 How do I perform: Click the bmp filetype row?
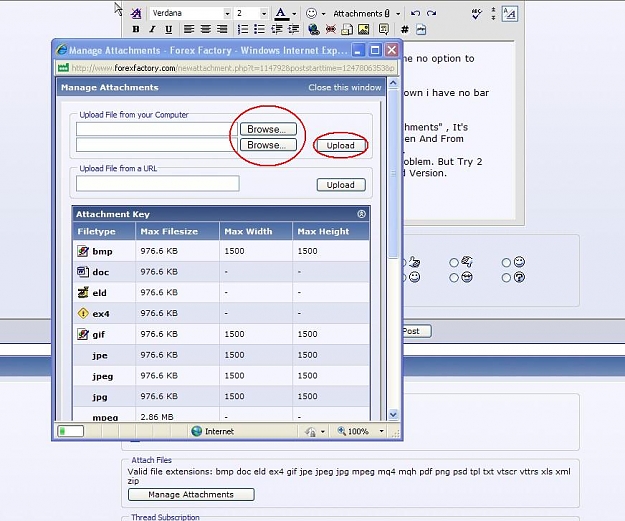[221, 251]
